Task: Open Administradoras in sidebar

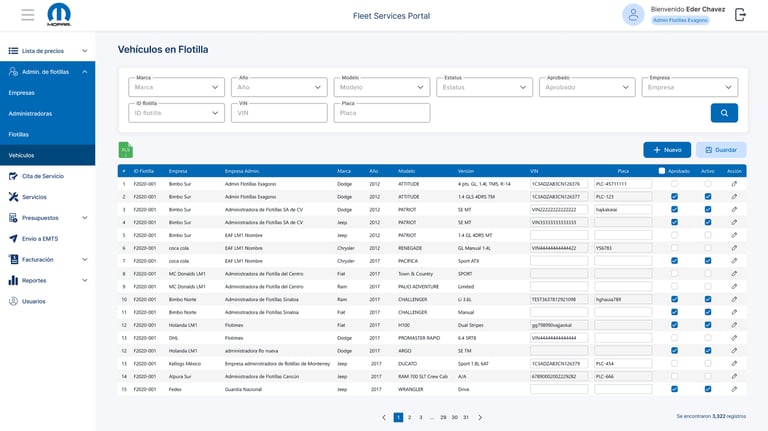Action: [48, 114]
